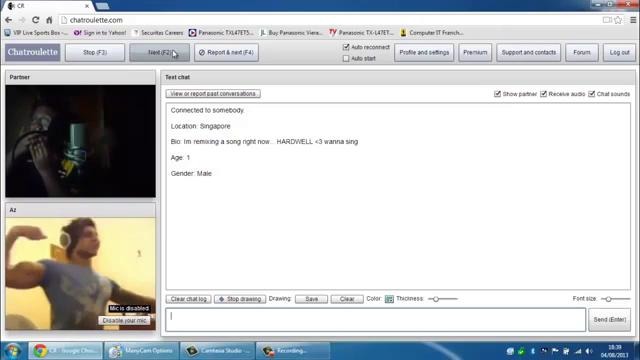Toggle the Show partner checkbox
The image size is (640, 360).
pyautogui.click(x=497, y=94)
